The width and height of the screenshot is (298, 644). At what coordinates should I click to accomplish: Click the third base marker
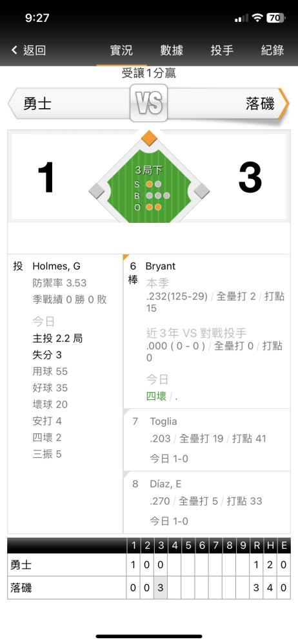coord(97,191)
